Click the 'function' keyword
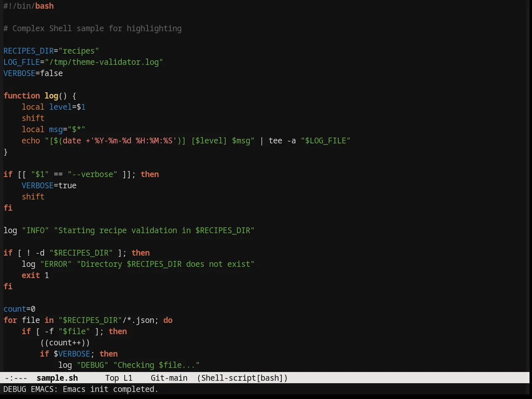Viewport: 532px width, 399px height. (x=22, y=96)
